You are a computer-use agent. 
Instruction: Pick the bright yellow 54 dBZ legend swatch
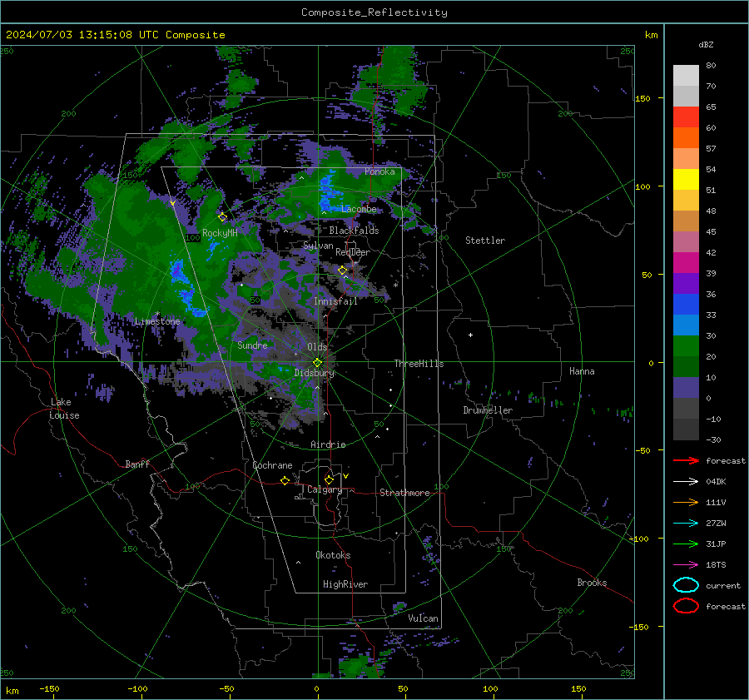point(686,179)
